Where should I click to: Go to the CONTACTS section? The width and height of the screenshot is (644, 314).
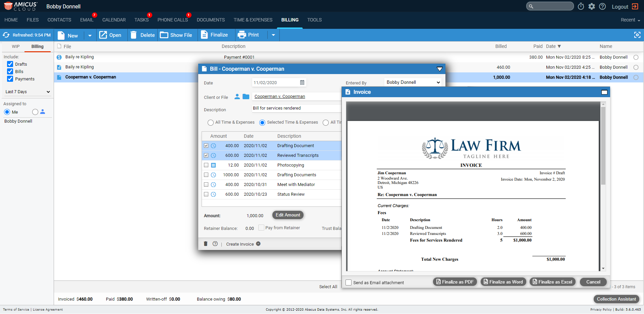coord(59,20)
